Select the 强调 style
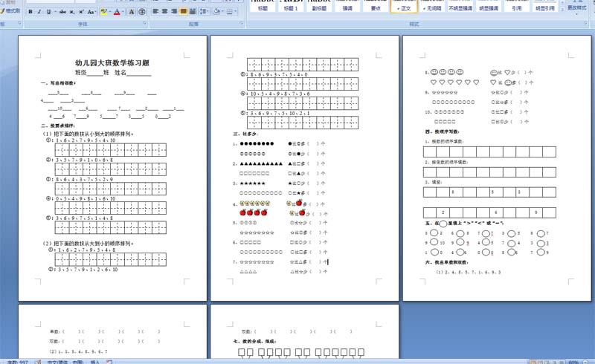Viewport: 595px width, 364px height. (347, 6)
